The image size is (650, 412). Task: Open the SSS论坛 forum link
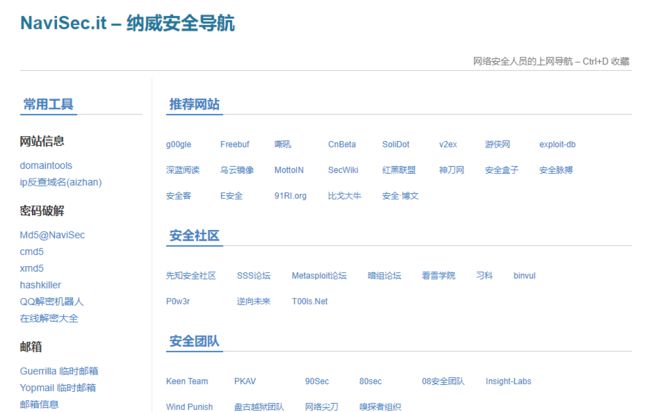point(254,276)
